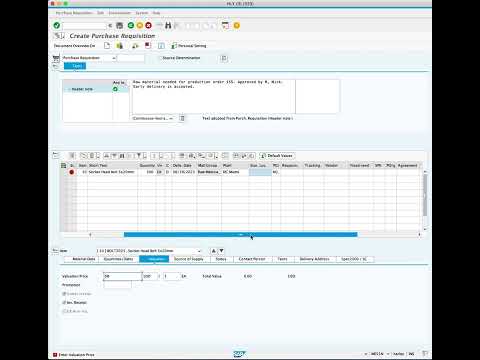The height and width of the screenshot is (360, 480).
Task: Click the Personal Setting button
Action: (189, 46)
